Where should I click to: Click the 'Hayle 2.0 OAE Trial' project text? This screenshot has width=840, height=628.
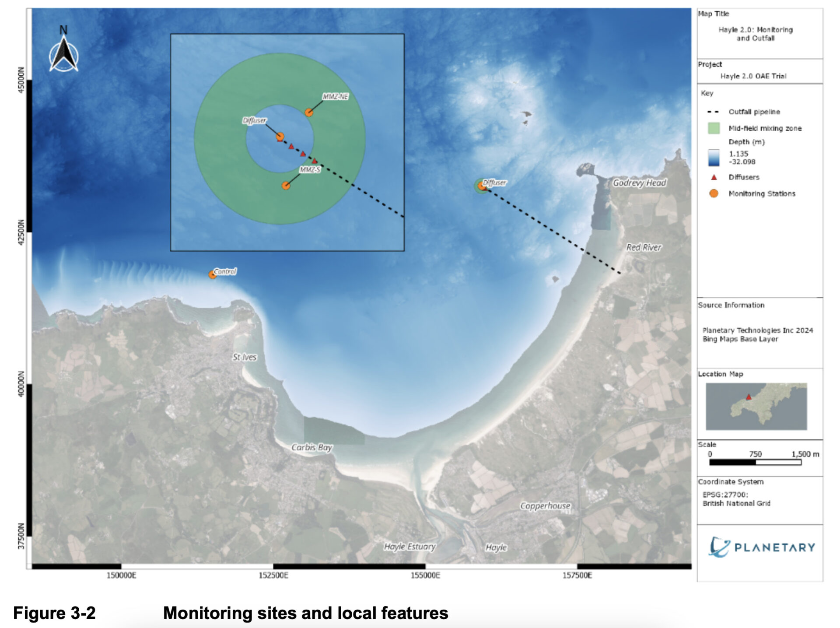753,76
